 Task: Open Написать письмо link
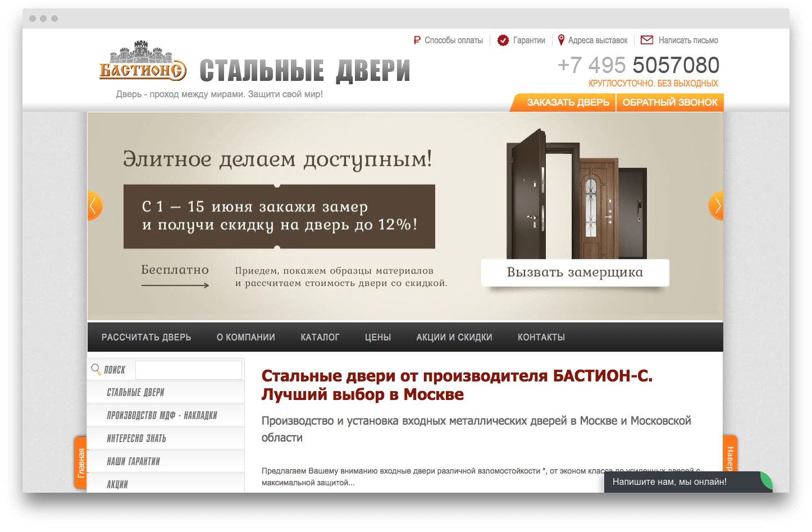click(688, 40)
